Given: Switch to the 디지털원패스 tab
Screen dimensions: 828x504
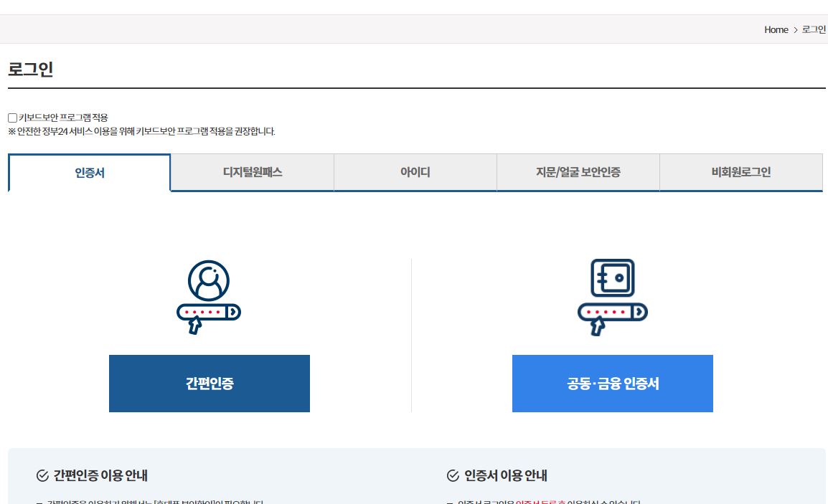Looking at the screenshot, I should 252,172.
